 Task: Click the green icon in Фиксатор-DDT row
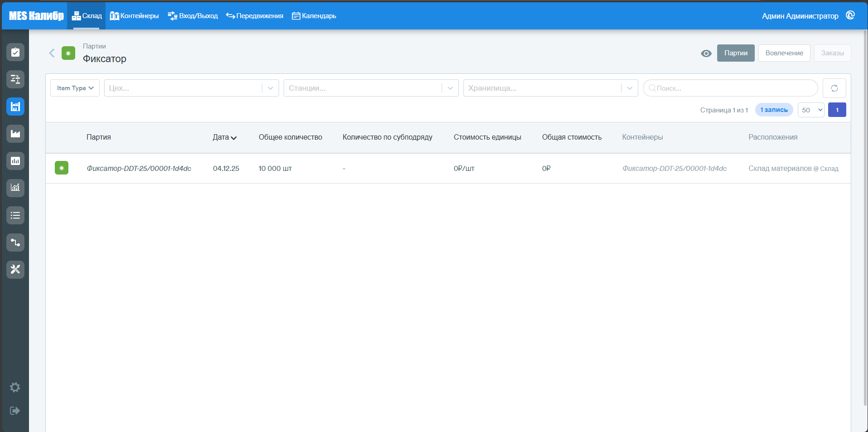pos(62,168)
